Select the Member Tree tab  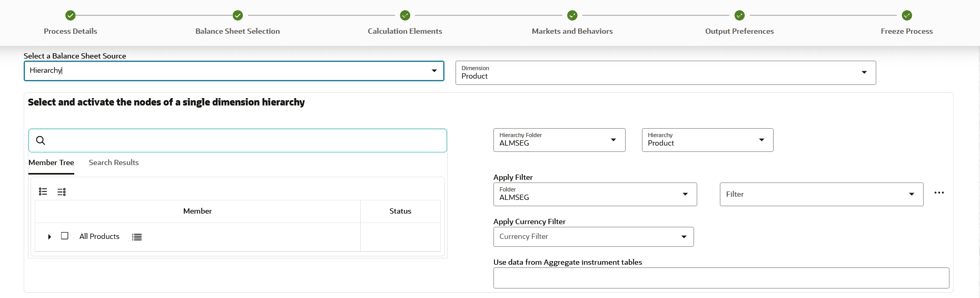[51, 162]
